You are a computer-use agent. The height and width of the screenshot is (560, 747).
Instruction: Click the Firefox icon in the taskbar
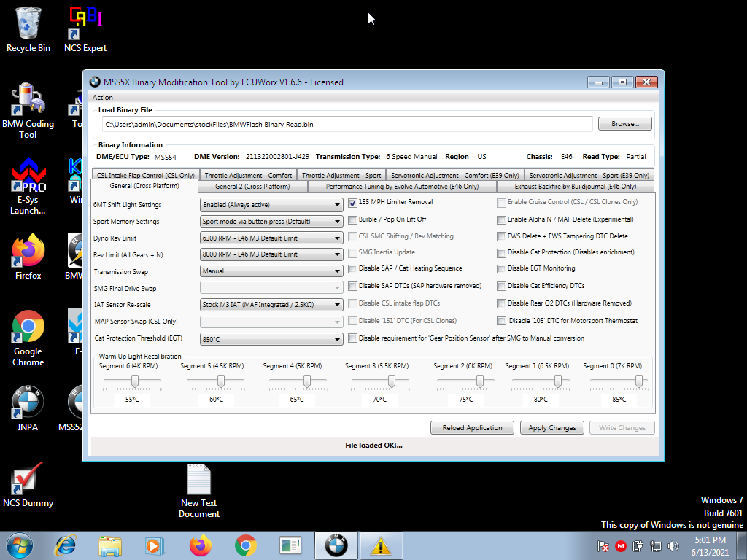point(199,545)
